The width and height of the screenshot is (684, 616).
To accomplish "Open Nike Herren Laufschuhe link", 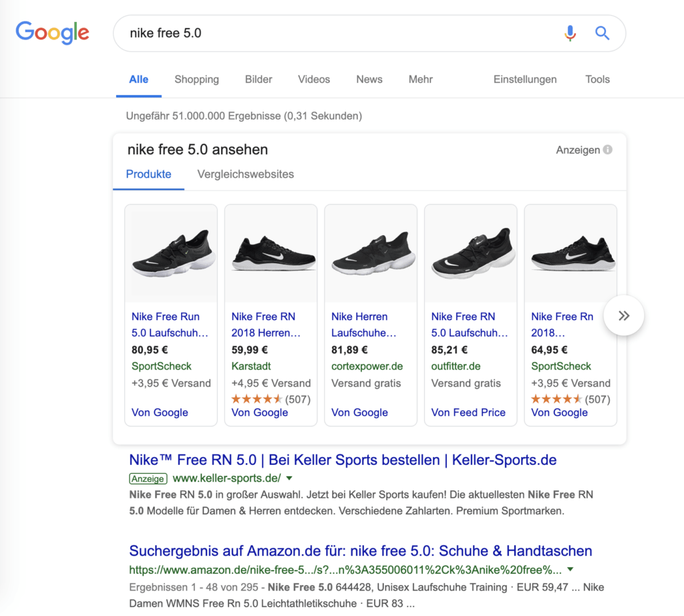I will tap(364, 325).
